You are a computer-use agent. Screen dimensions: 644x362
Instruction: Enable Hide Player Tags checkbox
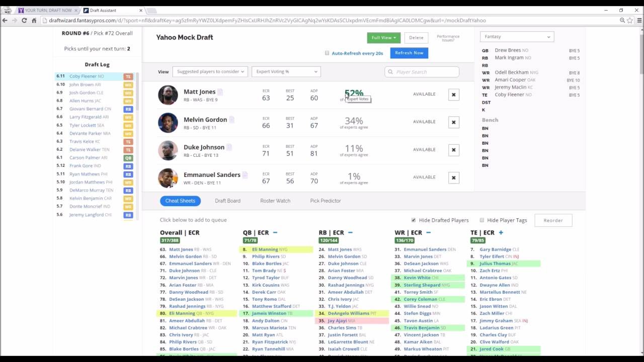point(481,220)
